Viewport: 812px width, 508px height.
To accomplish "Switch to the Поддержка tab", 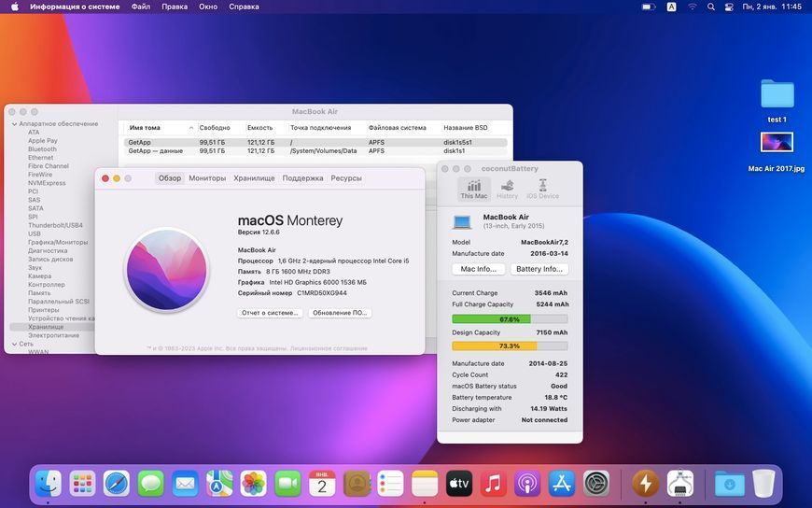I will (302, 177).
